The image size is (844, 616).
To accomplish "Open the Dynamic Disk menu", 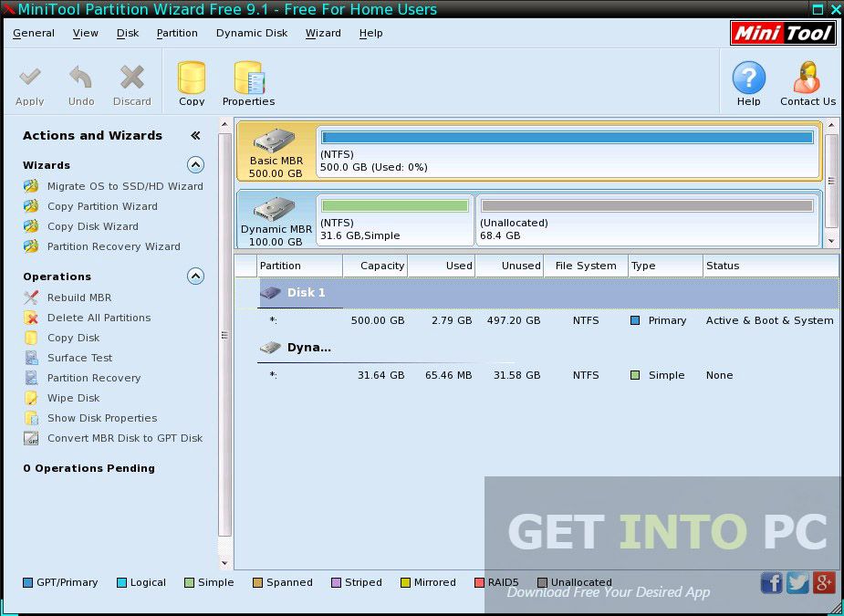I will [252, 33].
